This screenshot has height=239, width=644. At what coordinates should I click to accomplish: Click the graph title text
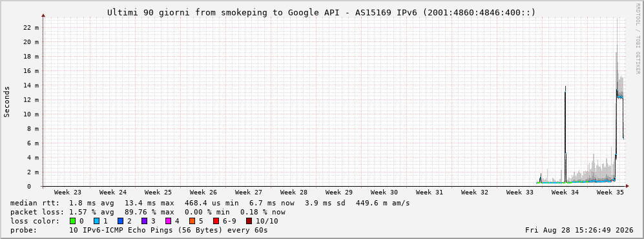click(x=322, y=12)
